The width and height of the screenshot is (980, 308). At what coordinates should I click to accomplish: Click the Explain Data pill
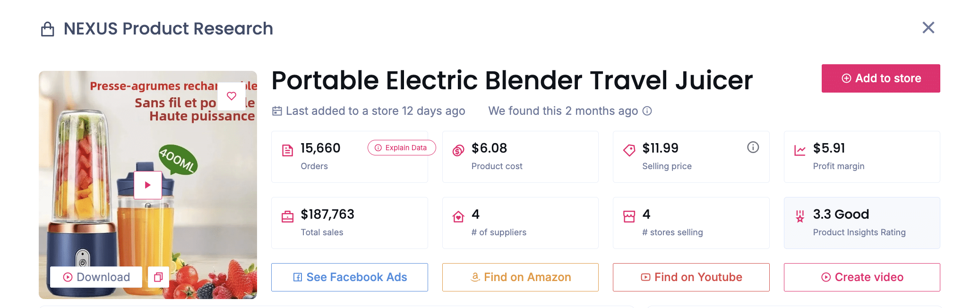(x=401, y=147)
